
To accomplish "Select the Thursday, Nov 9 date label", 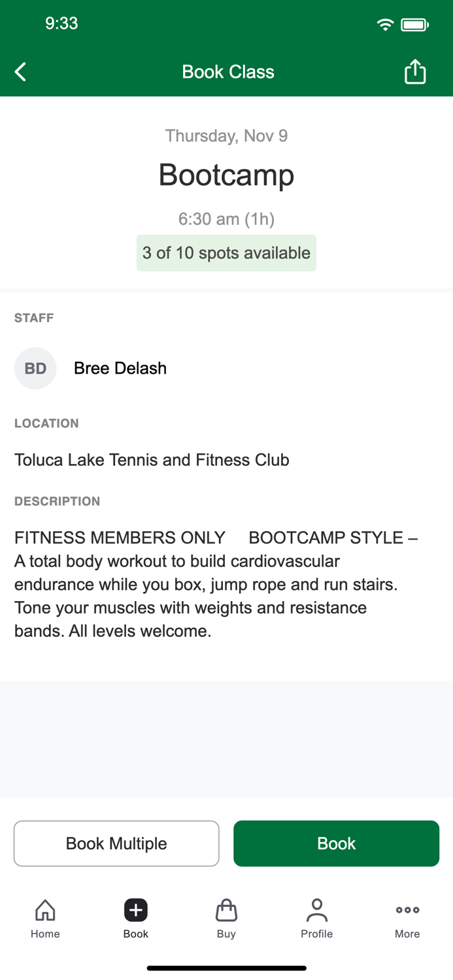I will click(x=226, y=135).
